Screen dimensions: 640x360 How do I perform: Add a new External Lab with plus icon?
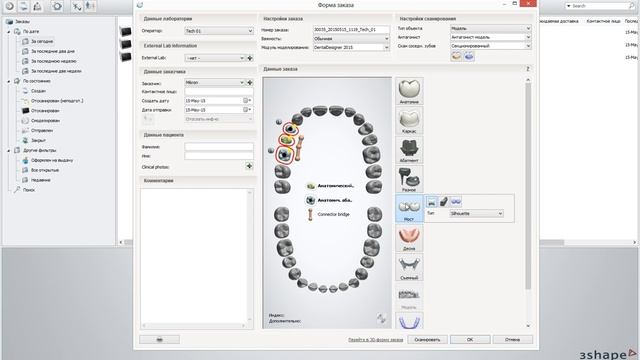coord(250,58)
